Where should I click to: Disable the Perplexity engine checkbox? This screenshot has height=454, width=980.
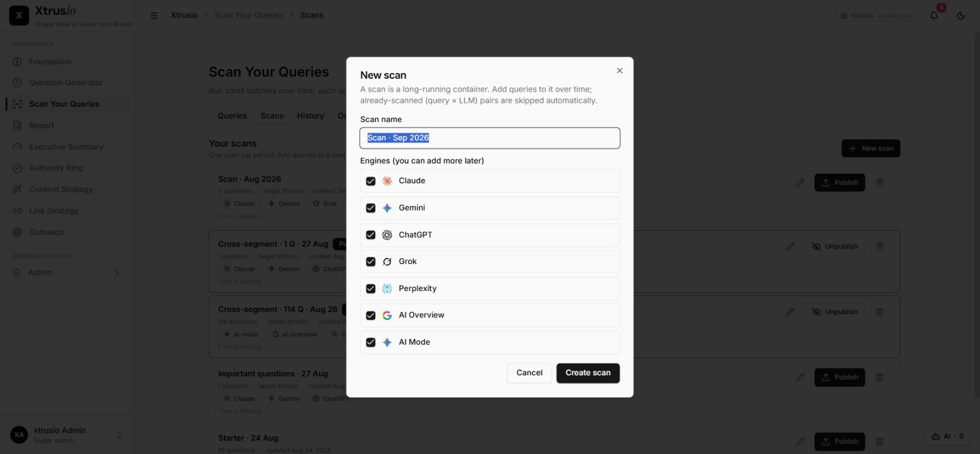point(371,289)
